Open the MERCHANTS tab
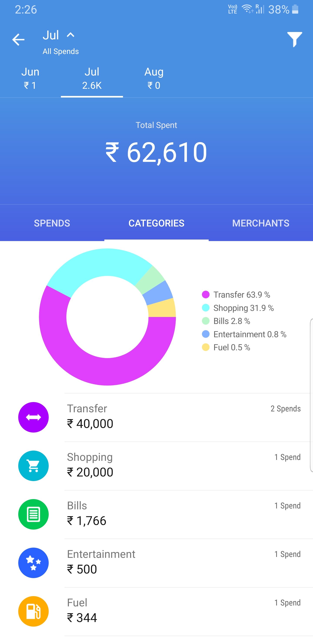Viewport: 313px width, 644px height. pyautogui.click(x=261, y=223)
